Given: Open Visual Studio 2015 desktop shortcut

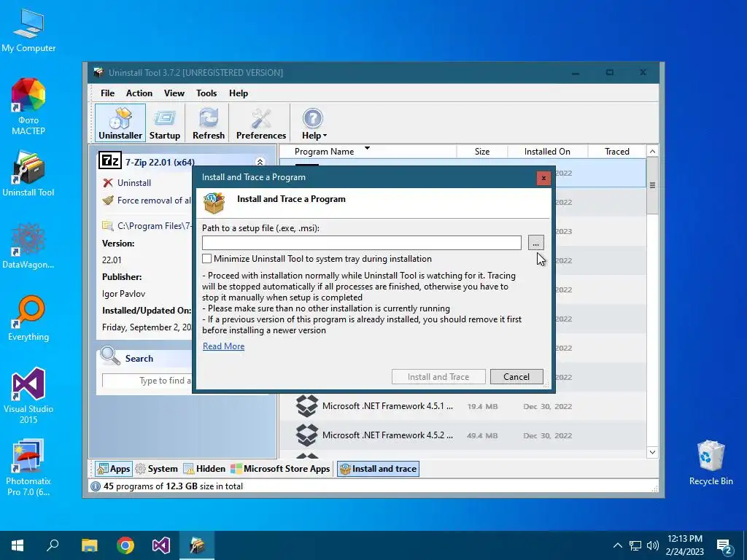Looking at the screenshot, I should pyautogui.click(x=28, y=396).
